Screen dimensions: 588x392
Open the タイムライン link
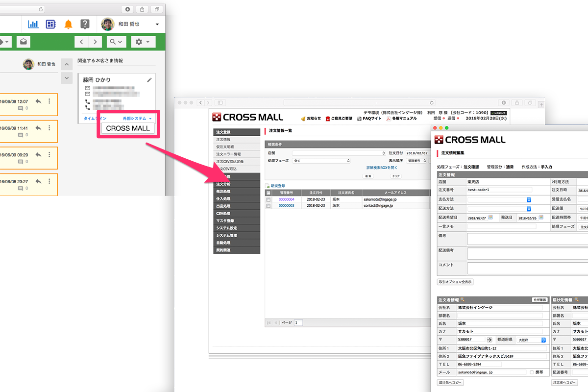tap(95, 119)
